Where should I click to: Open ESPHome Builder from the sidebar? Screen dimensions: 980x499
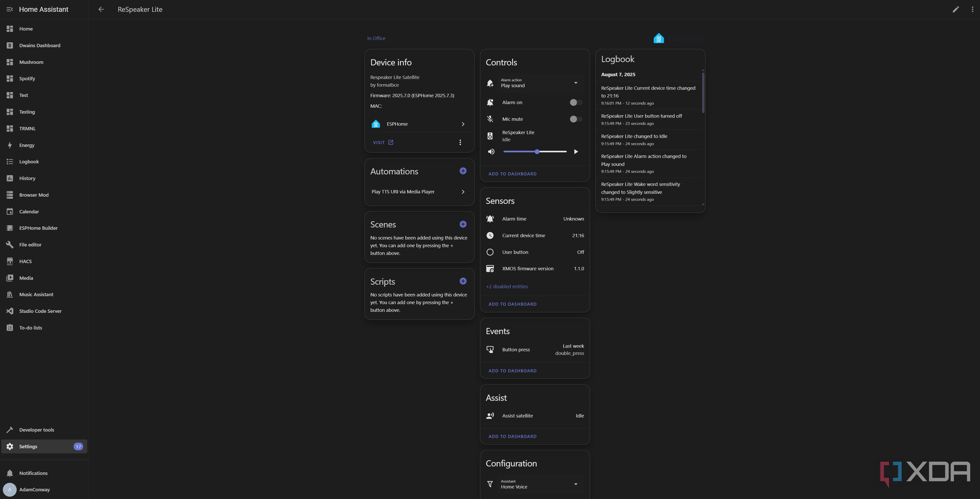tap(44, 228)
